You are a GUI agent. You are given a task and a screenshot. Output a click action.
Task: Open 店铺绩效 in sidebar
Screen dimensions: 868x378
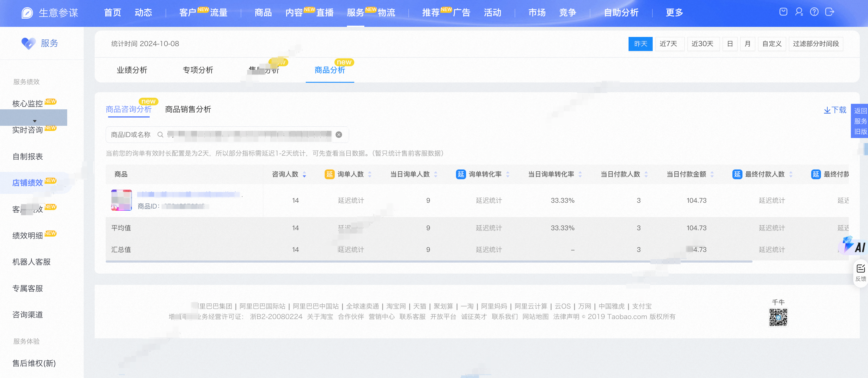click(x=27, y=183)
